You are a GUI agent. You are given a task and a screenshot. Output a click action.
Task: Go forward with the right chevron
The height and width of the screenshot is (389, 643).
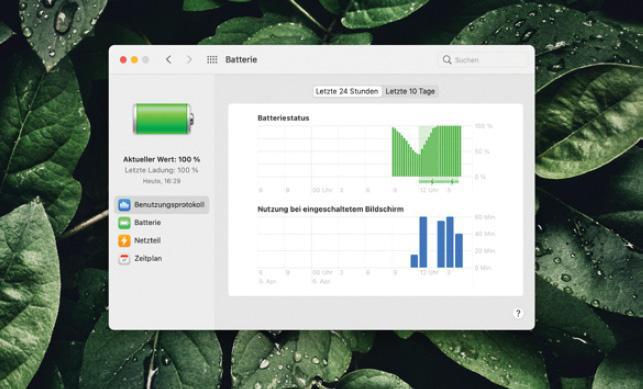coord(189,60)
